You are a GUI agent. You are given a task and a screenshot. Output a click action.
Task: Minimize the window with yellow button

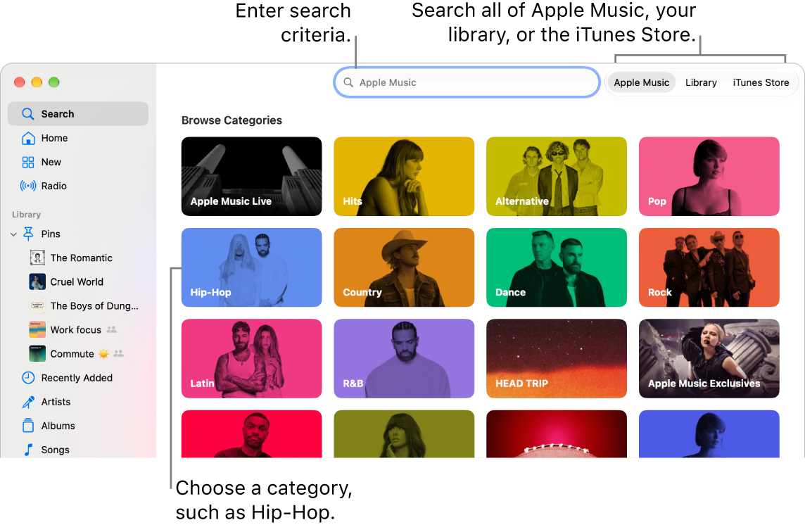pos(37,82)
